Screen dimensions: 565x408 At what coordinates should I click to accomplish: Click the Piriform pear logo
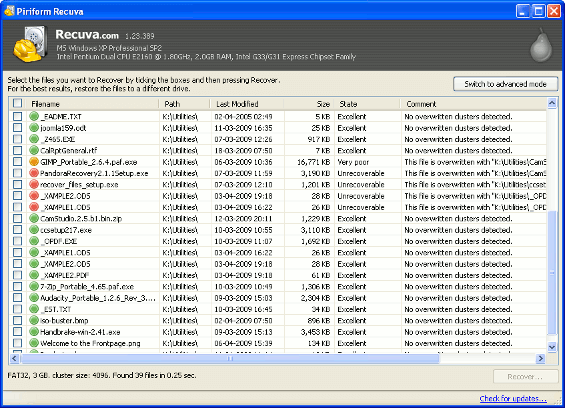(541, 45)
